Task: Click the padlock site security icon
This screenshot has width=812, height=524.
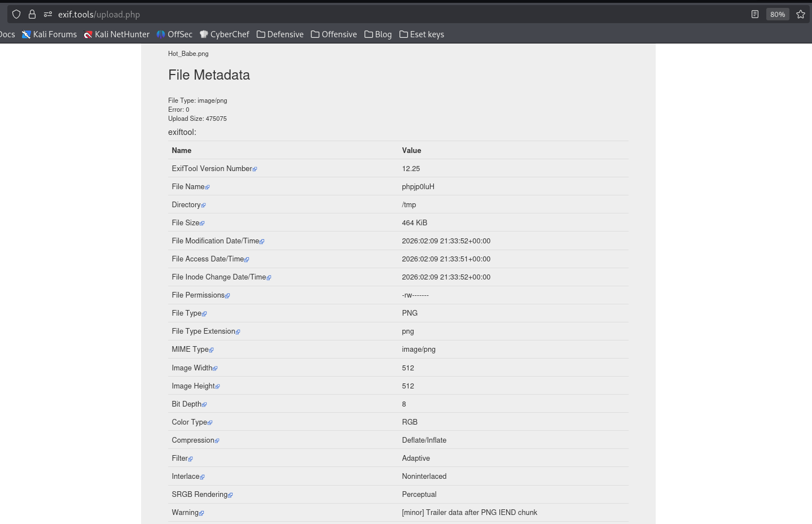Action: [32, 14]
